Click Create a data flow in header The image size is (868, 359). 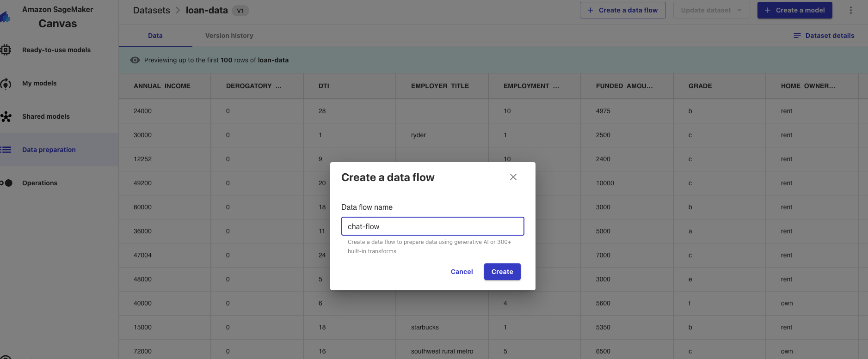[622, 10]
